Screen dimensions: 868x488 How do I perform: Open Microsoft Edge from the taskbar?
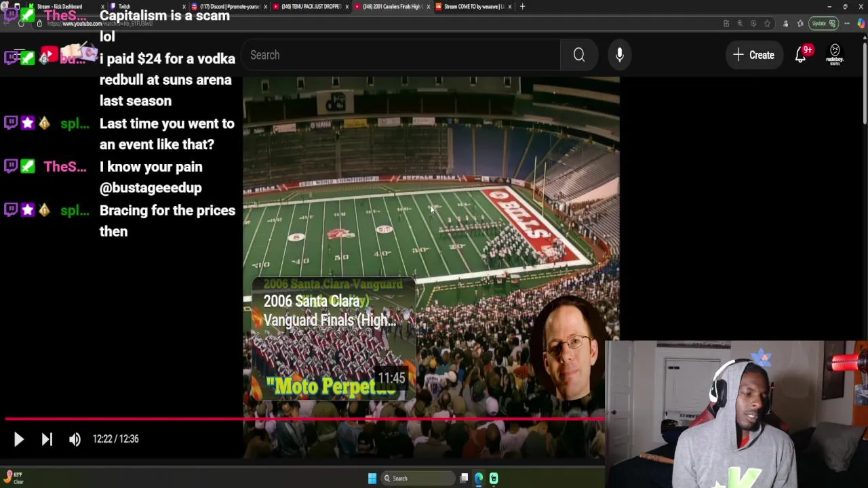[479, 479]
